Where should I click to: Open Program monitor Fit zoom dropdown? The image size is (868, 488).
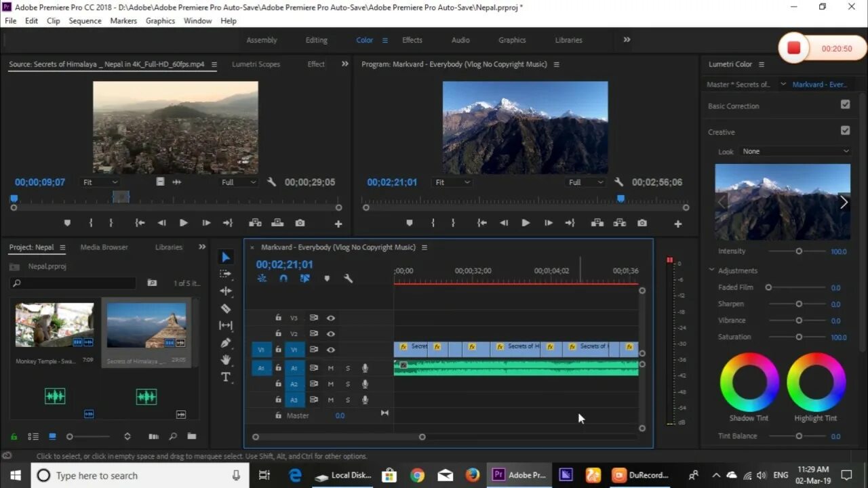point(452,182)
